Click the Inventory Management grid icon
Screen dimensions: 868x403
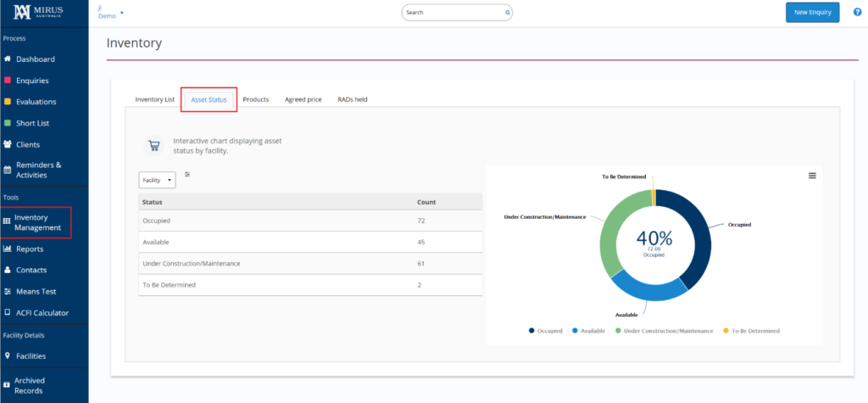[x=7, y=221]
